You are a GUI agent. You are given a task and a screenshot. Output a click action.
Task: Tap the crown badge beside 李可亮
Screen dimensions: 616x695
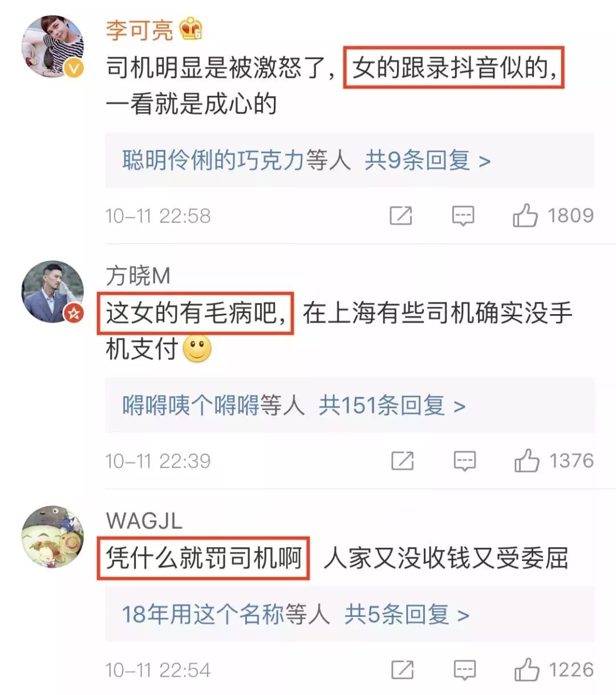point(191,29)
